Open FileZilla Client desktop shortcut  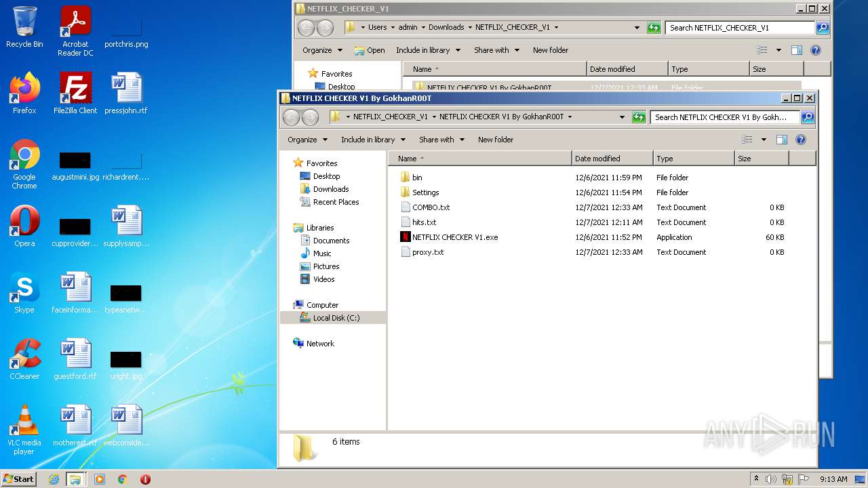click(75, 94)
